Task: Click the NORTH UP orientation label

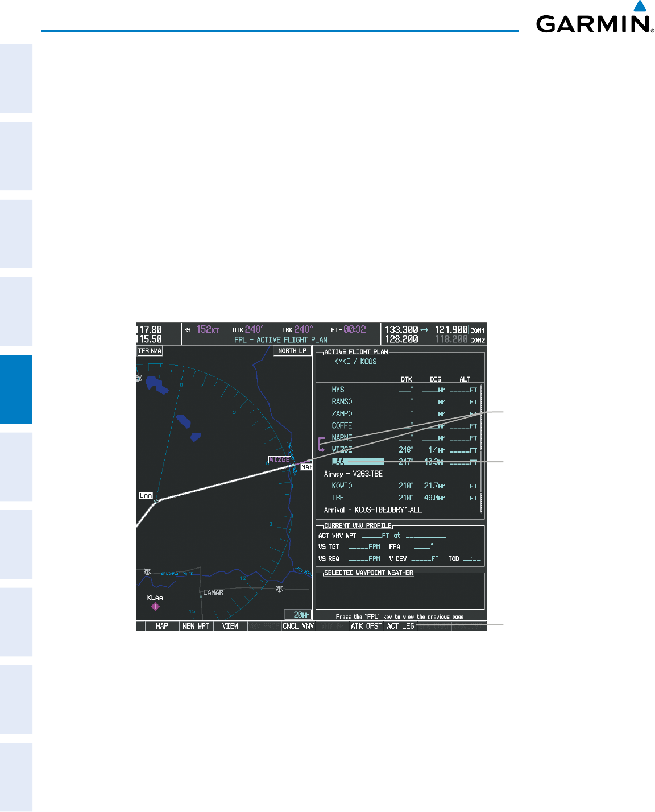Action: (292, 351)
